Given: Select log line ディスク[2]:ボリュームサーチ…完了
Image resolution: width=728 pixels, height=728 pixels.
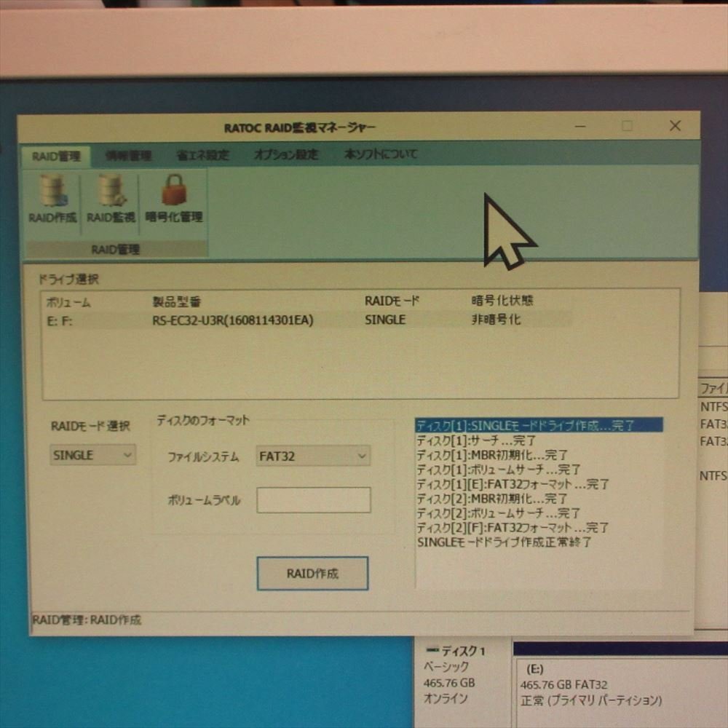Looking at the screenshot, I should 499,513.
